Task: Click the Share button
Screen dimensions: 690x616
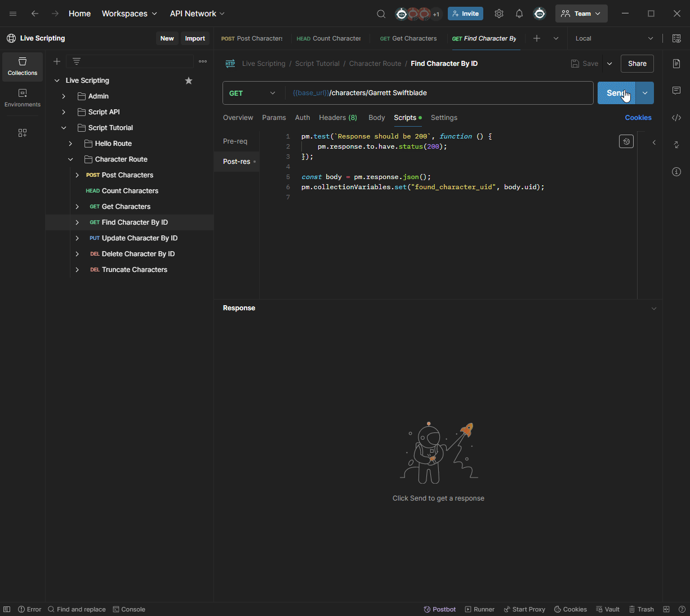Action: click(637, 64)
